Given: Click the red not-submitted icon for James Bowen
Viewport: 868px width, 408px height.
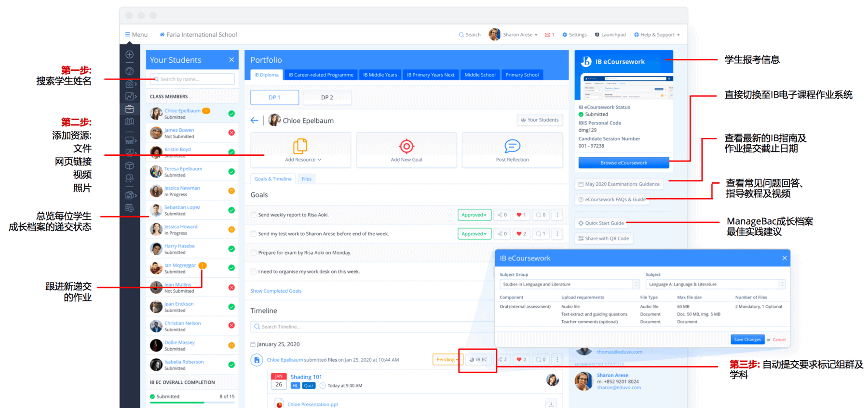Looking at the screenshot, I should pos(231,133).
